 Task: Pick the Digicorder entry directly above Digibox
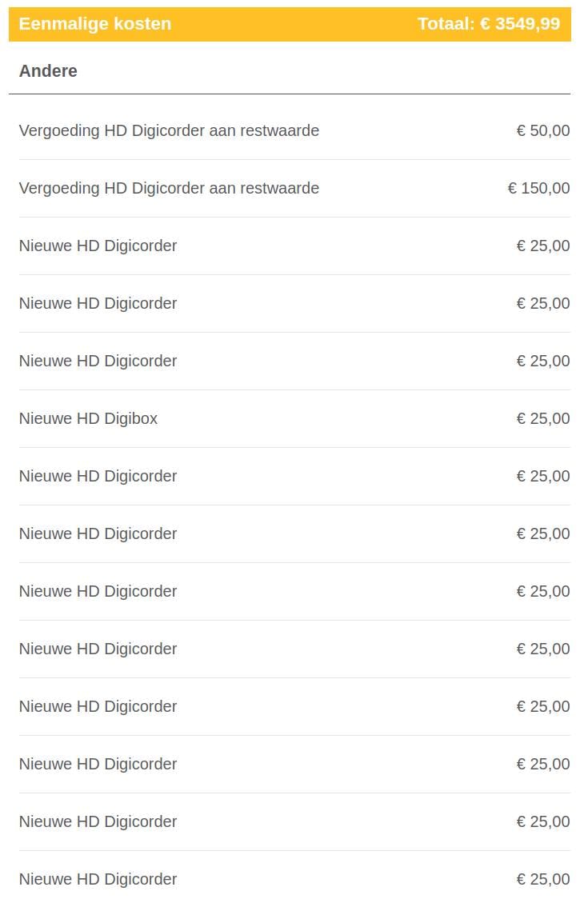(98, 361)
